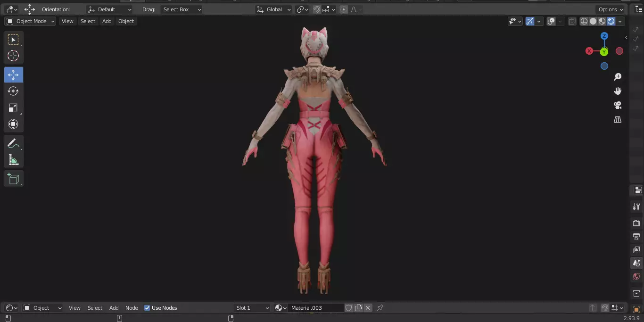Screen dimensions: 644x322
Task: Toggle snapping magnet in viewport header
Action: click(x=317, y=9)
